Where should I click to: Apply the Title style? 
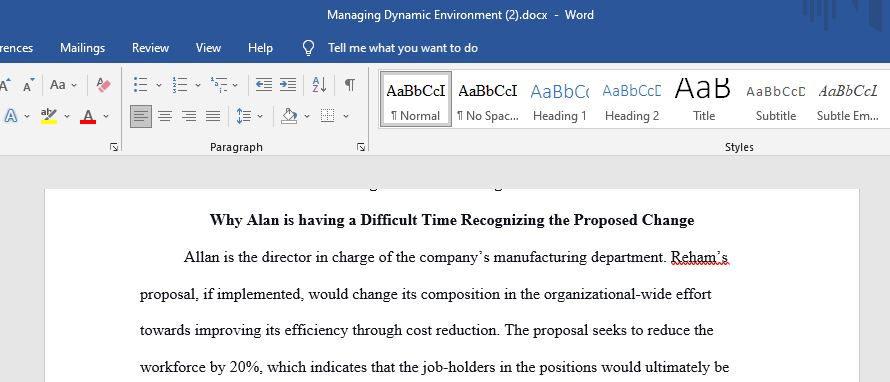click(x=704, y=99)
